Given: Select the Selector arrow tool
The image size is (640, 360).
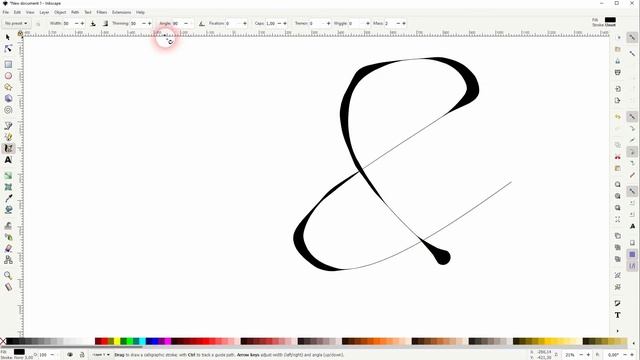Looking at the screenshot, I should [8, 38].
